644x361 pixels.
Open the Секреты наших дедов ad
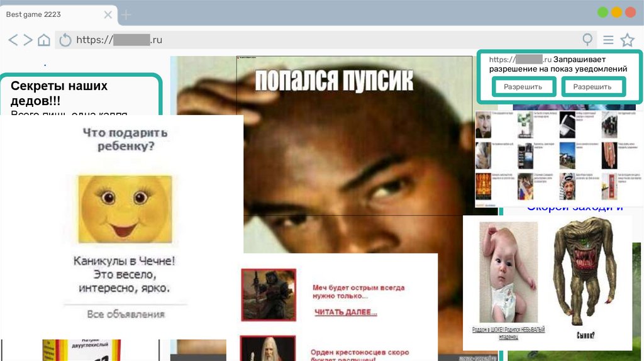(59, 92)
